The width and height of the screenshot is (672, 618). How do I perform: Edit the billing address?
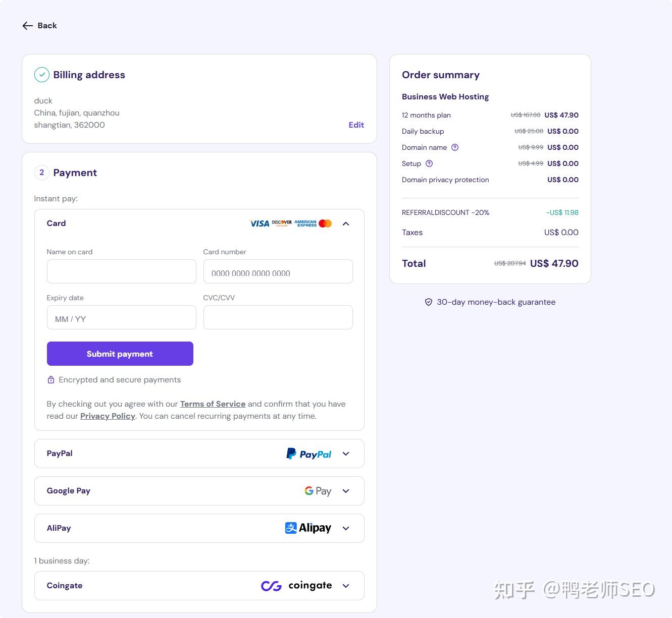356,125
